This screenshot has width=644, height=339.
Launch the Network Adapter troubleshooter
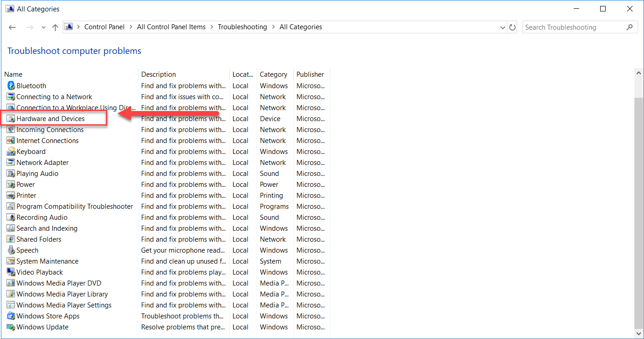(42, 162)
